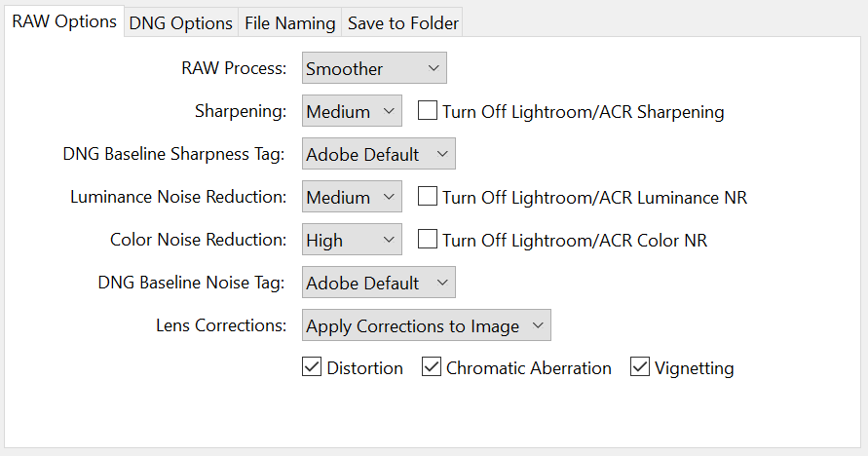Toggle the Vignetting checkbox off

pyautogui.click(x=640, y=368)
